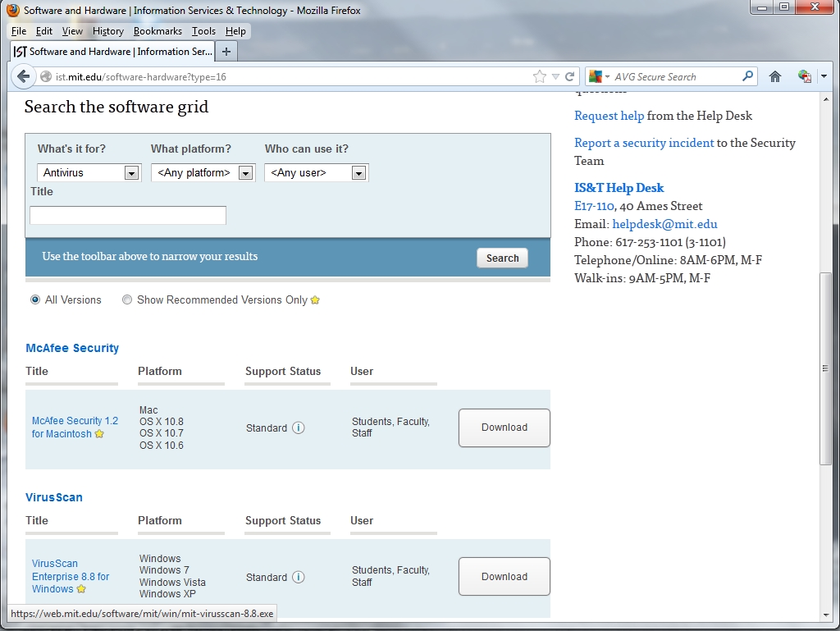Image resolution: width=840 pixels, height=631 pixels.
Task: Download McAfee Security 1.2 for Macintosh
Action: coord(504,428)
